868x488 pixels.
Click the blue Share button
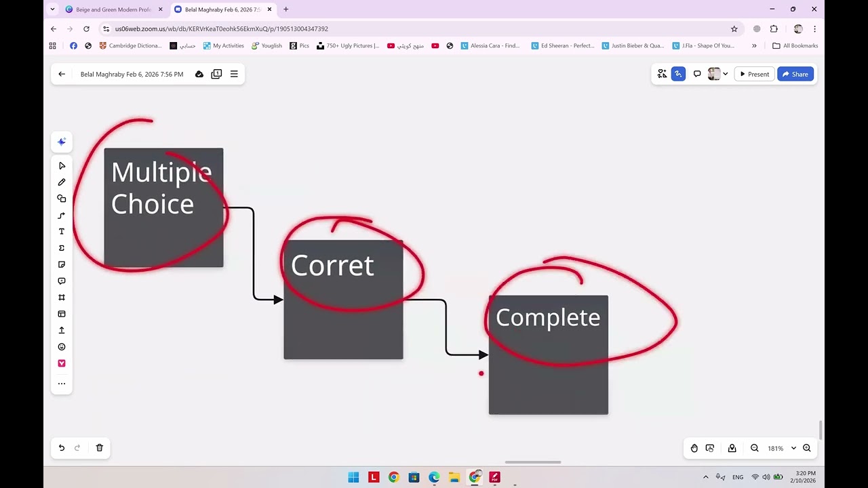(795, 74)
